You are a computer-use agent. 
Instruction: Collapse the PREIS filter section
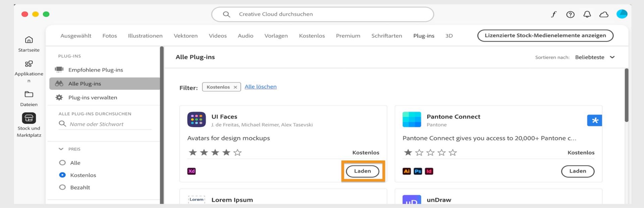tap(61, 149)
